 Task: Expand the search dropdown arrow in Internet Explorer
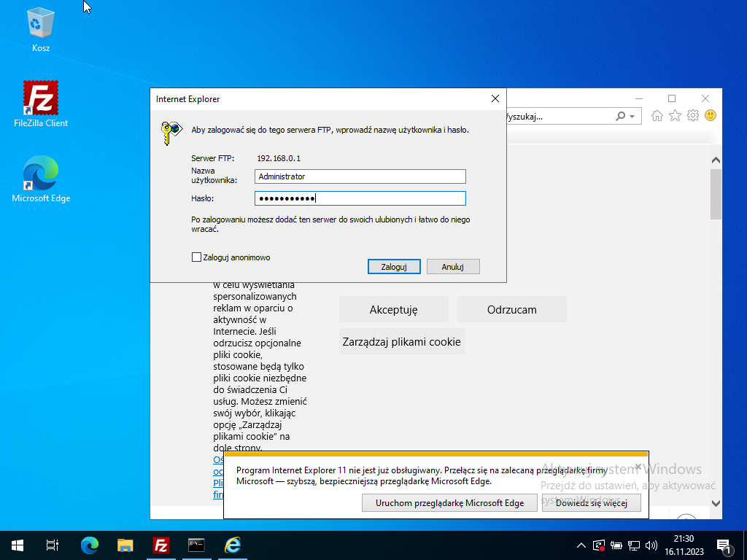(632, 116)
